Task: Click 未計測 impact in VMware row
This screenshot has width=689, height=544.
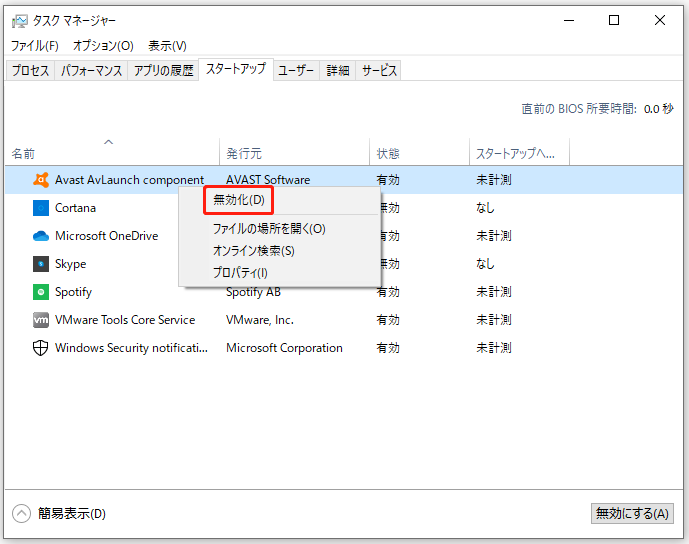Action: (x=493, y=320)
